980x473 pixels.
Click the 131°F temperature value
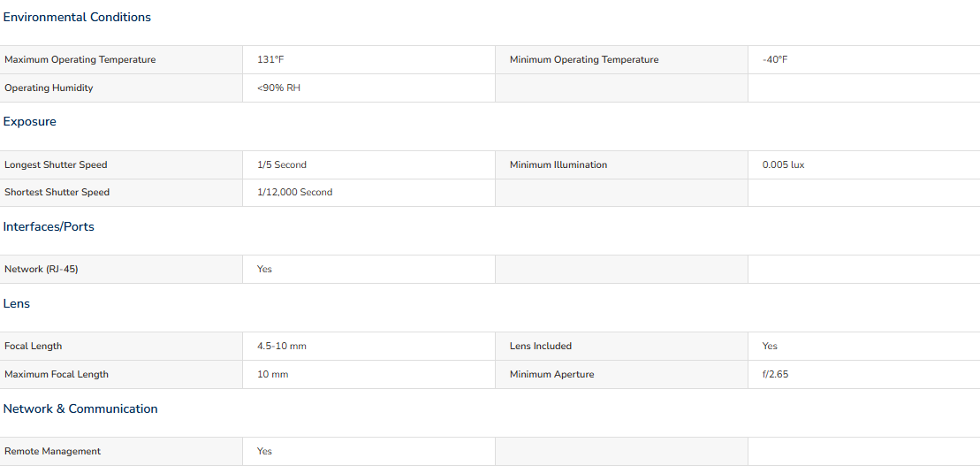tap(270, 59)
